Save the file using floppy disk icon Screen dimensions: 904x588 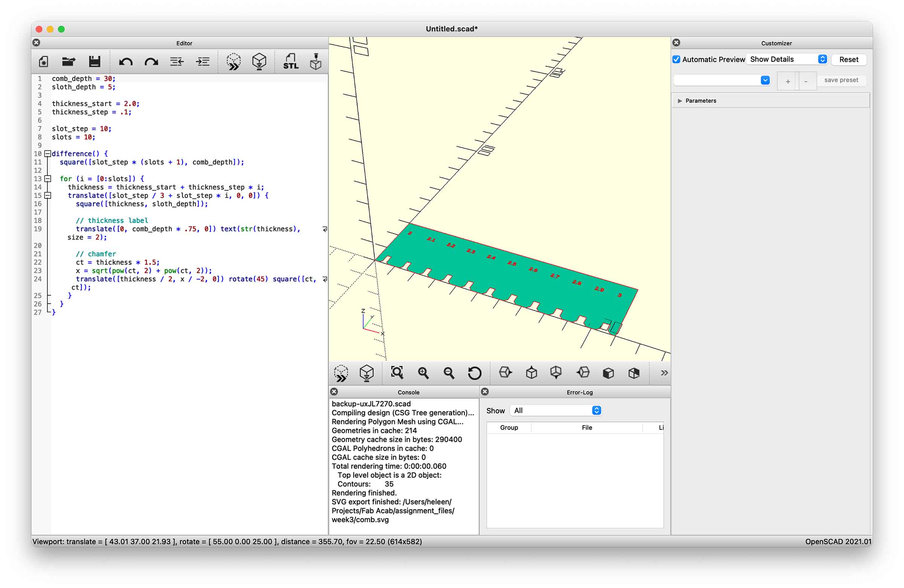[94, 61]
